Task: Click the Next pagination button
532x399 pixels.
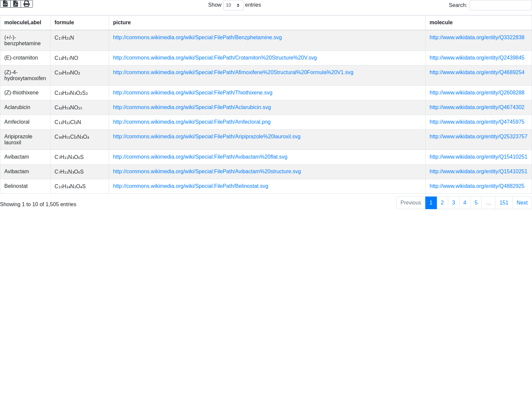Action: pyautogui.click(x=522, y=203)
